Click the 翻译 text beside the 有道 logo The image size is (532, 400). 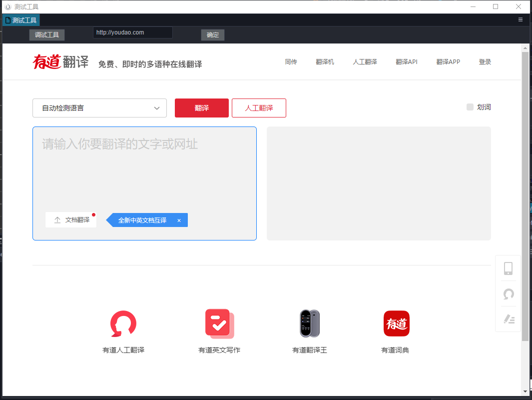tap(75, 62)
